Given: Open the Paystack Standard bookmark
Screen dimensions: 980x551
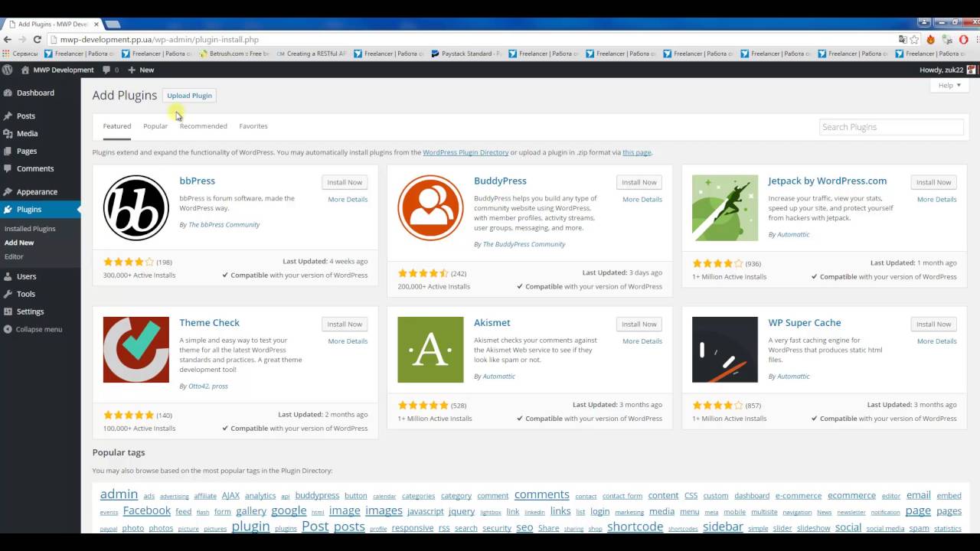Looking at the screenshot, I should tap(465, 54).
